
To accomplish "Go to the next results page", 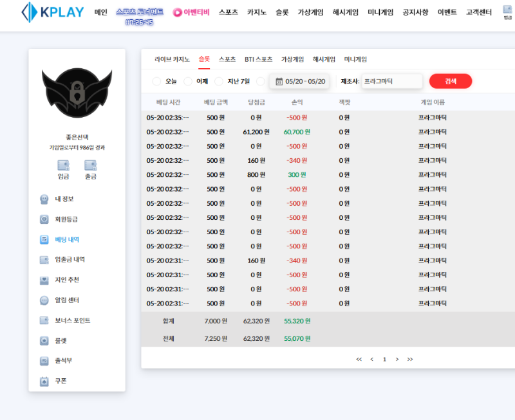I will click(x=397, y=360).
